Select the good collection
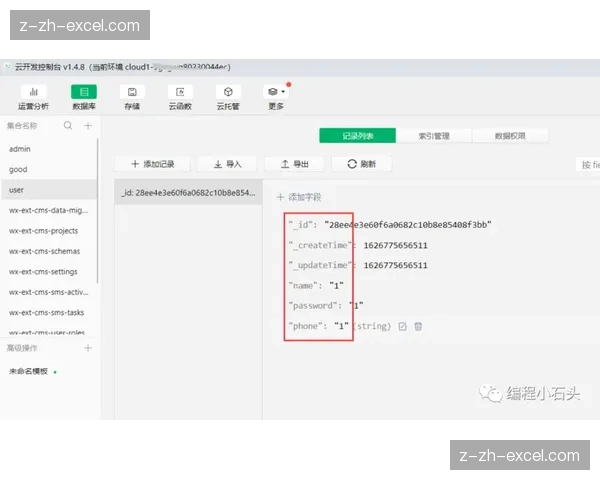This screenshot has width=600, height=480. click(49, 169)
